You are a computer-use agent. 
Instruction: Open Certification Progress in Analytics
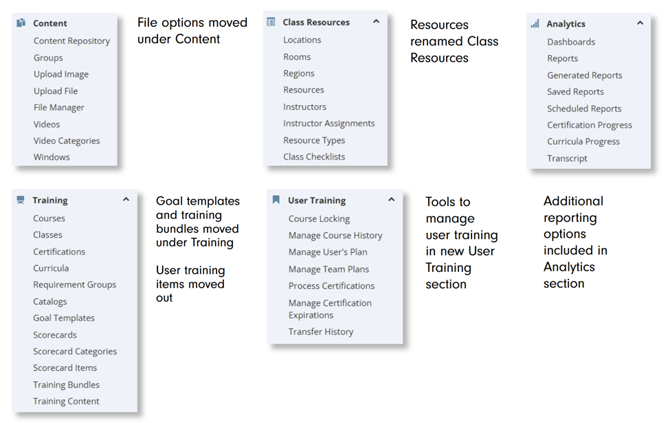pyautogui.click(x=589, y=125)
